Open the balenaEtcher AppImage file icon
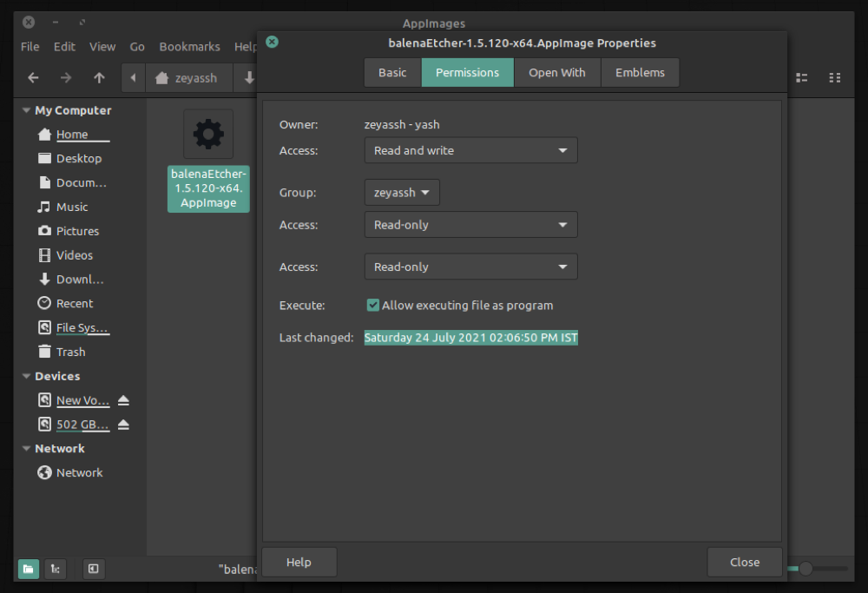Image resolution: width=868 pixels, height=593 pixels. click(208, 134)
